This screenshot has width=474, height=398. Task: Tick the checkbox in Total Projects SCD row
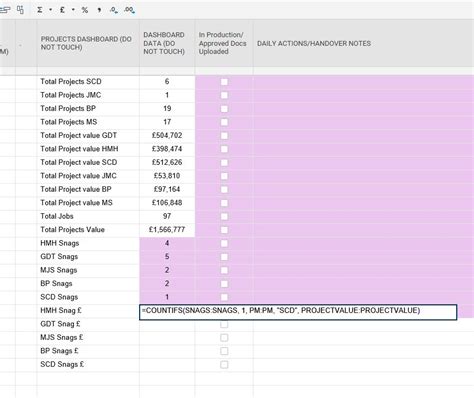coord(224,82)
